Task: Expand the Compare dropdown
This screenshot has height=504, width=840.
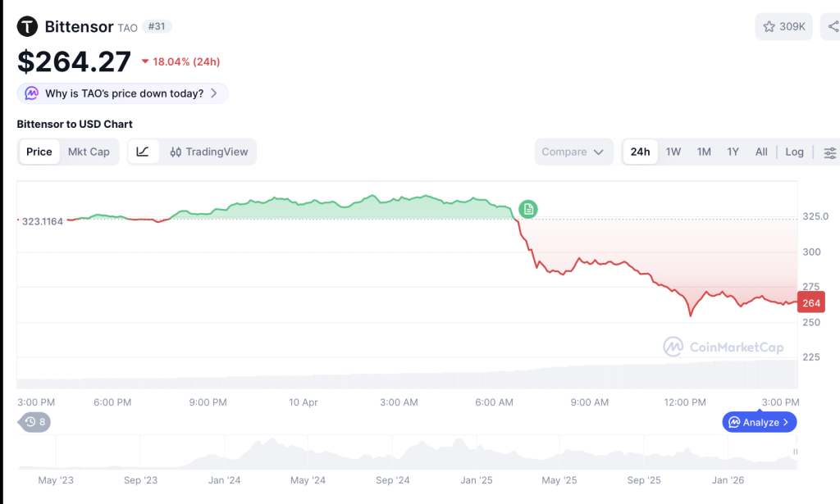Action: 573,152
